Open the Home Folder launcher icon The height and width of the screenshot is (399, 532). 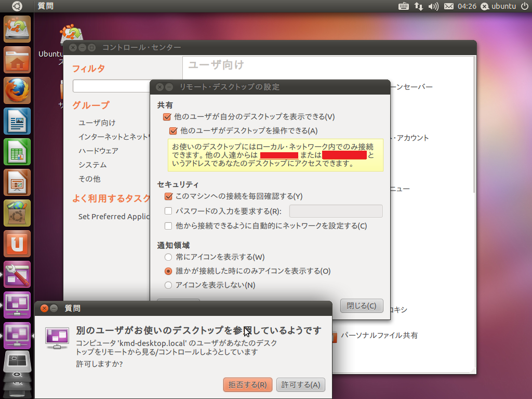click(17, 60)
